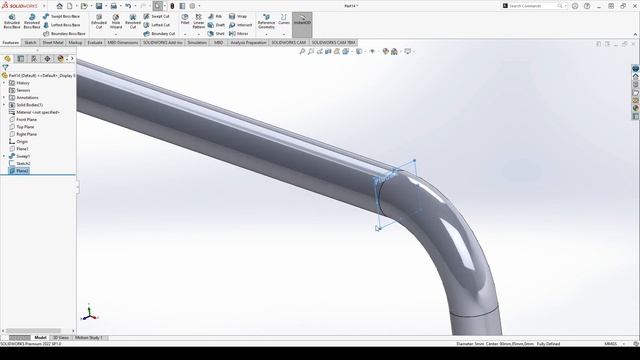The width and height of the screenshot is (640, 360).
Task: Open the SOLIDWORKS Add-Ins ribbon tab
Action: pyautogui.click(x=162, y=42)
